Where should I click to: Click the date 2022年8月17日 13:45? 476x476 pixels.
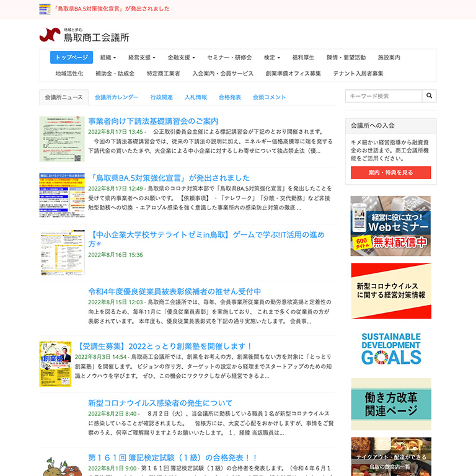pos(115,132)
